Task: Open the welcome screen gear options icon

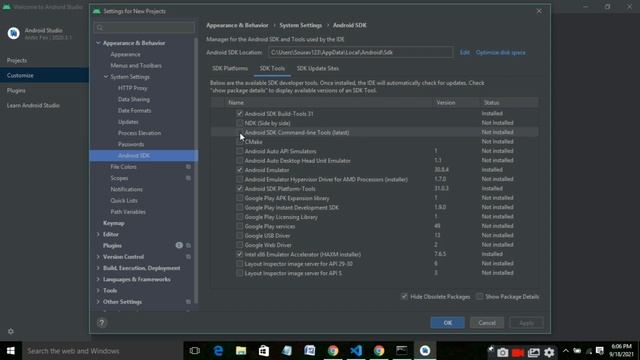Action: click(x=11, y=331)
